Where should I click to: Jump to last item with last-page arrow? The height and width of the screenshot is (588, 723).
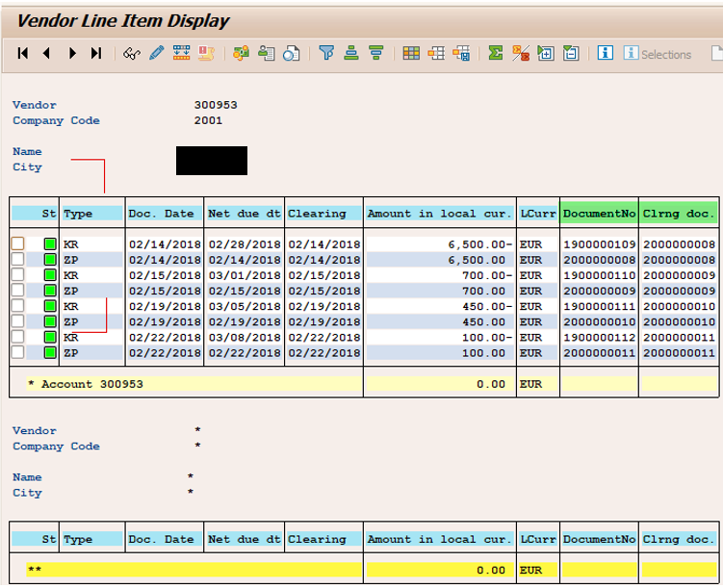pos(96,54)
